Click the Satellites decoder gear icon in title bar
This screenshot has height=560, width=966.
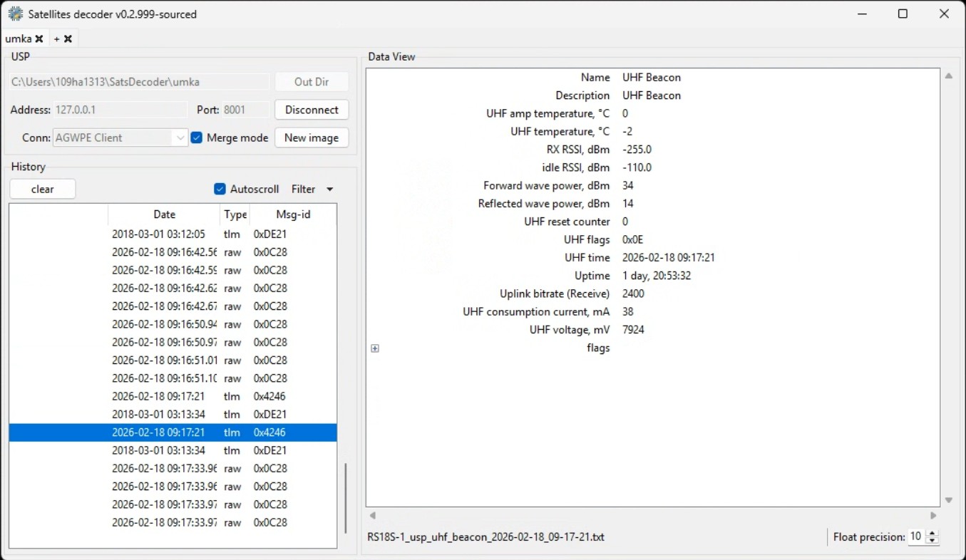point(15,14)
